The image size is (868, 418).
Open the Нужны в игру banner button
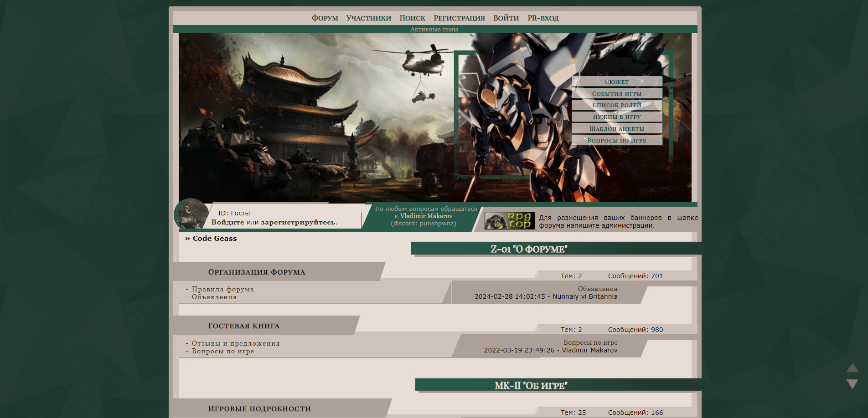[617, 117]
